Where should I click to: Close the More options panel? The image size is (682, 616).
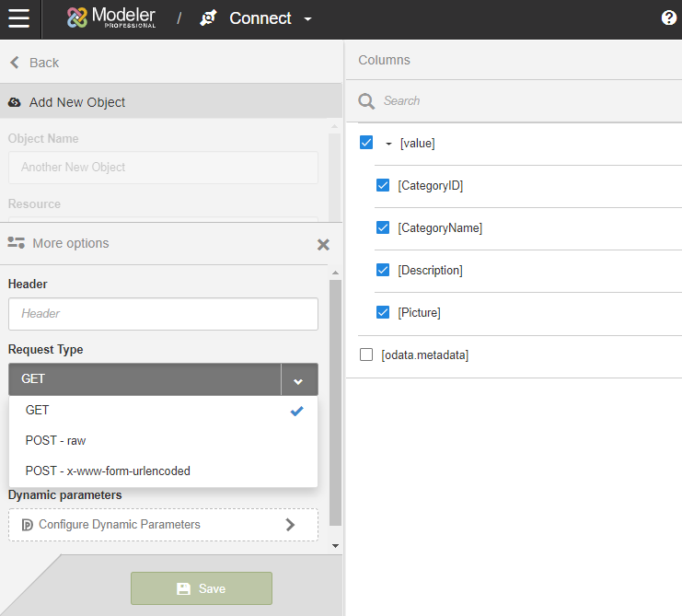pyautogui.click(x=323, y=245)
